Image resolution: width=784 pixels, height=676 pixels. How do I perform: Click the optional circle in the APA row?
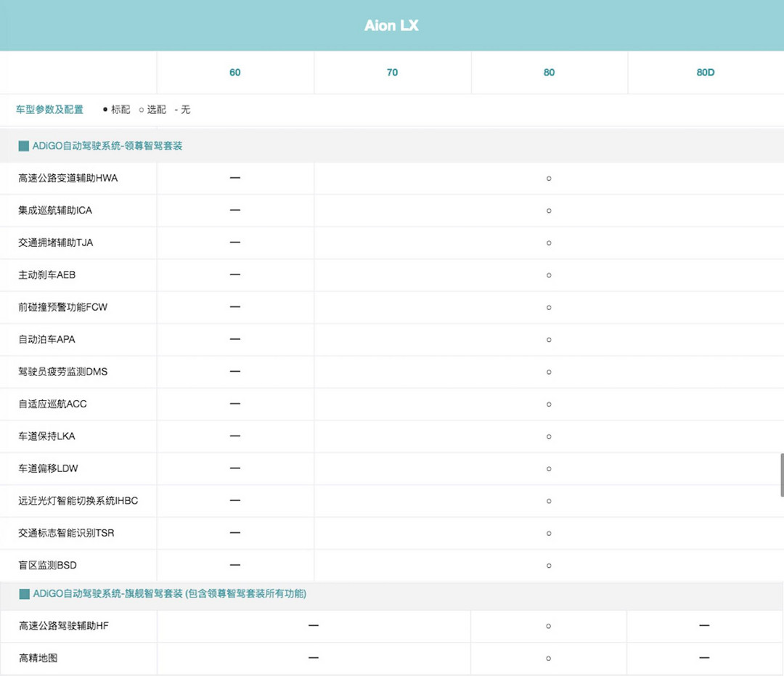(x=549, y=340)
